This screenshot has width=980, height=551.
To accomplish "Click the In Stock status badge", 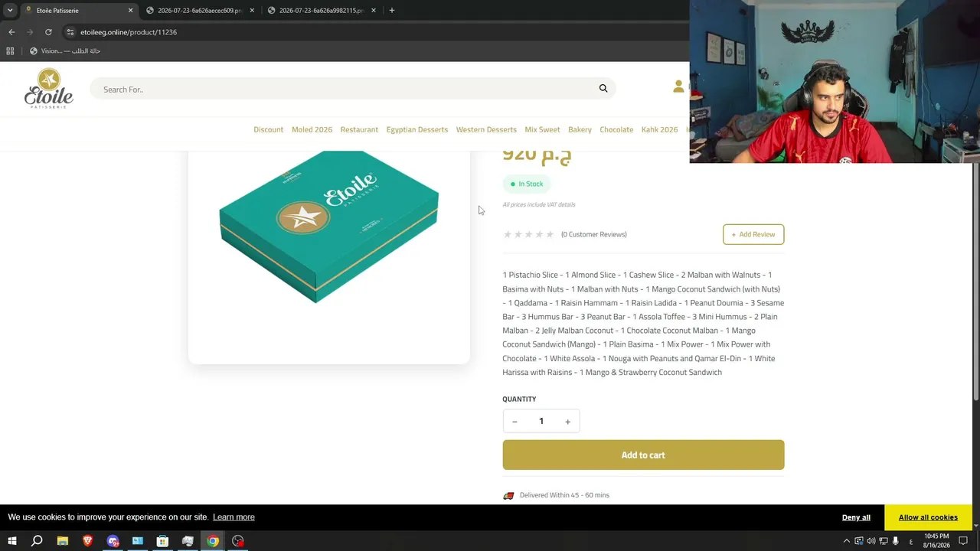I will (x=527, y=184).
